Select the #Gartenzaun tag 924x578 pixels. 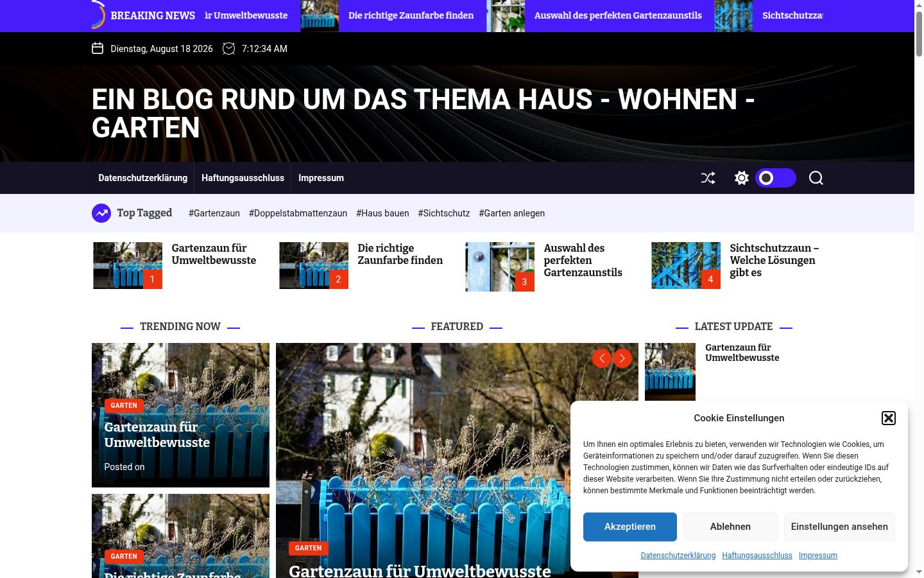tap(214, 213)
